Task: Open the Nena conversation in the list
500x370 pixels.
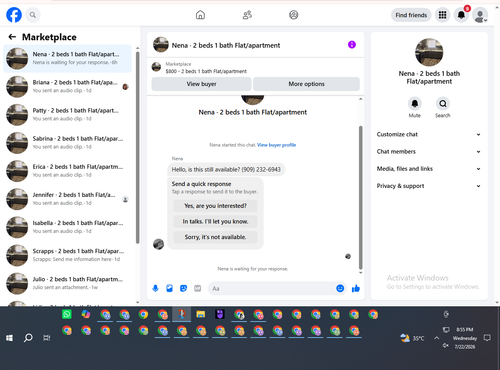Action: point(67,58)
